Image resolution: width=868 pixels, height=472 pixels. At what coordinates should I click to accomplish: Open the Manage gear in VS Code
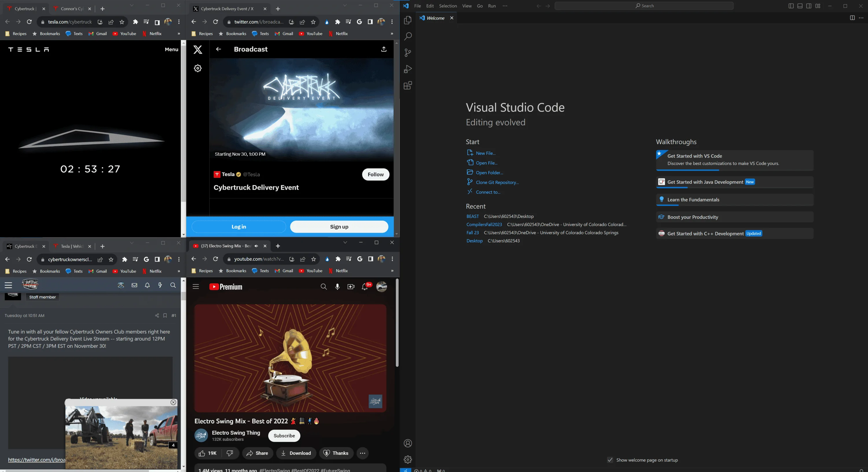pos(408,460)
